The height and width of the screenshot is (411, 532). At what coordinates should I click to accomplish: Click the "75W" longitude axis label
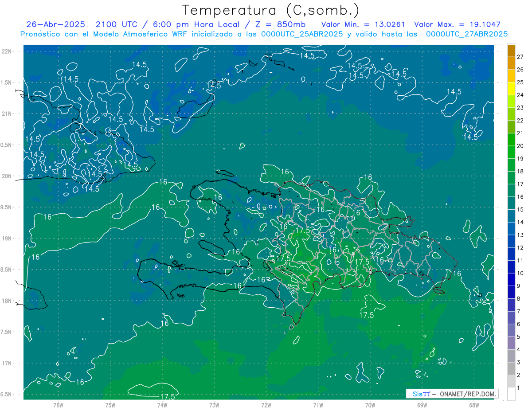point(110,405)
